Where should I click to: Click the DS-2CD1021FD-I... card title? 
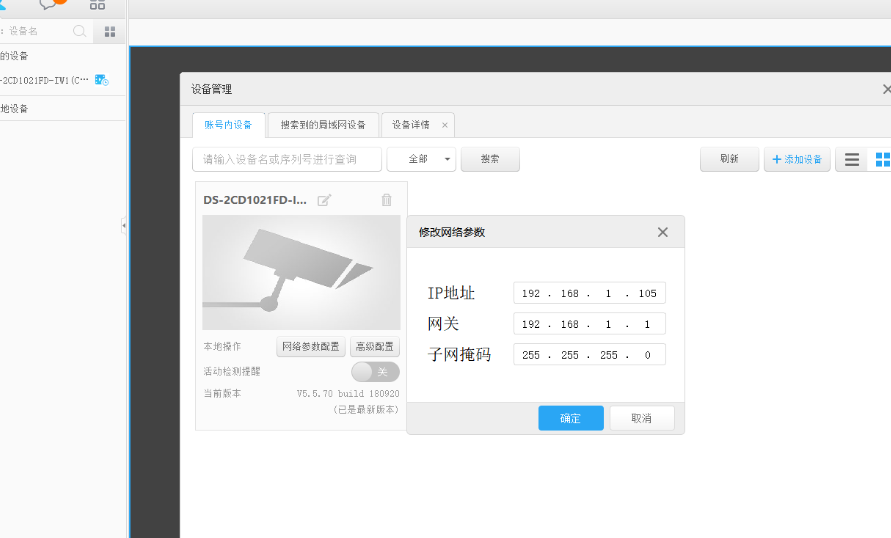255,200
